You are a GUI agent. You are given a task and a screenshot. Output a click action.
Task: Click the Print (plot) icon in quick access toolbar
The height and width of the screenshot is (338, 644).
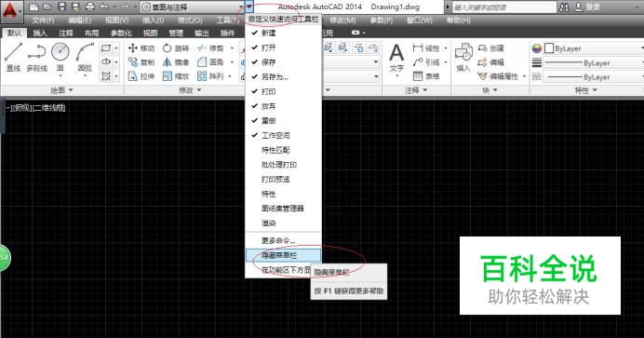[89, 7]
